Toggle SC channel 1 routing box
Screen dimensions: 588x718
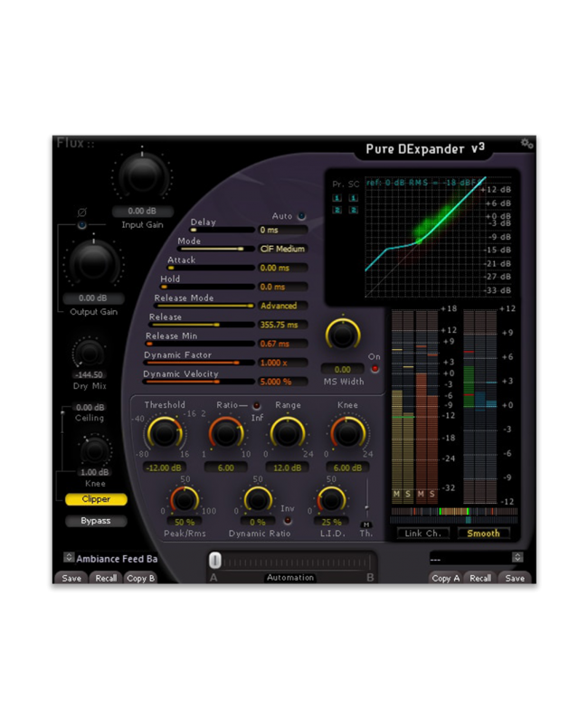click(x=354, y=198)
